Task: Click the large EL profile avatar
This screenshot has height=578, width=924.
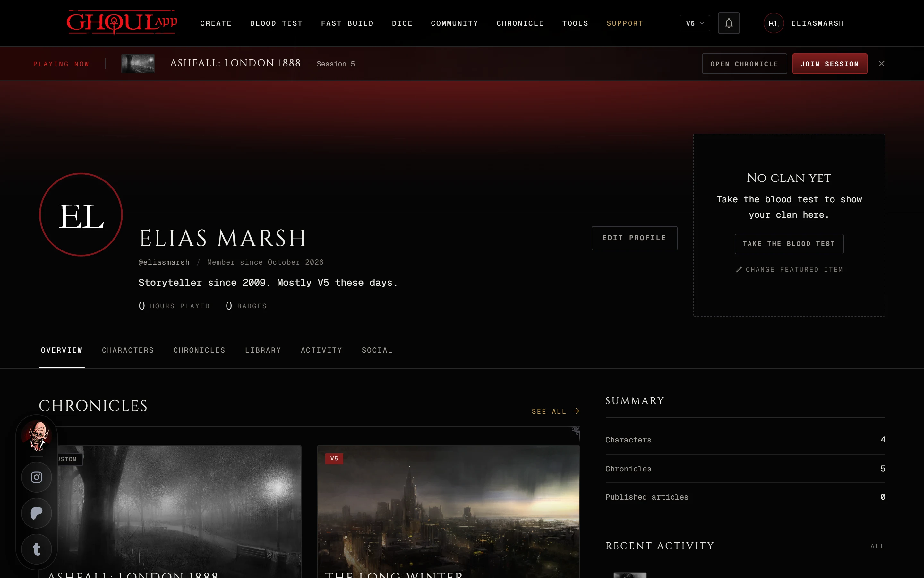Action: click(x=81, y=215)
